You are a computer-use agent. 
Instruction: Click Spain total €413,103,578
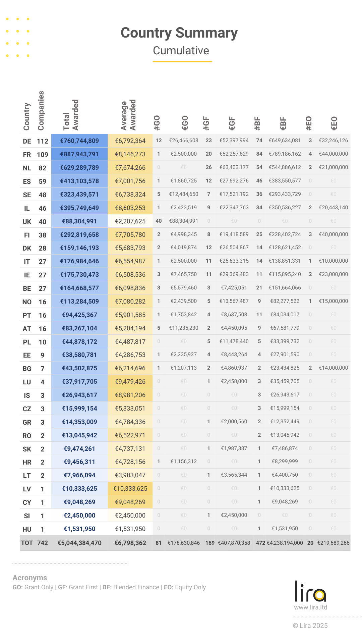coord(79,181)
